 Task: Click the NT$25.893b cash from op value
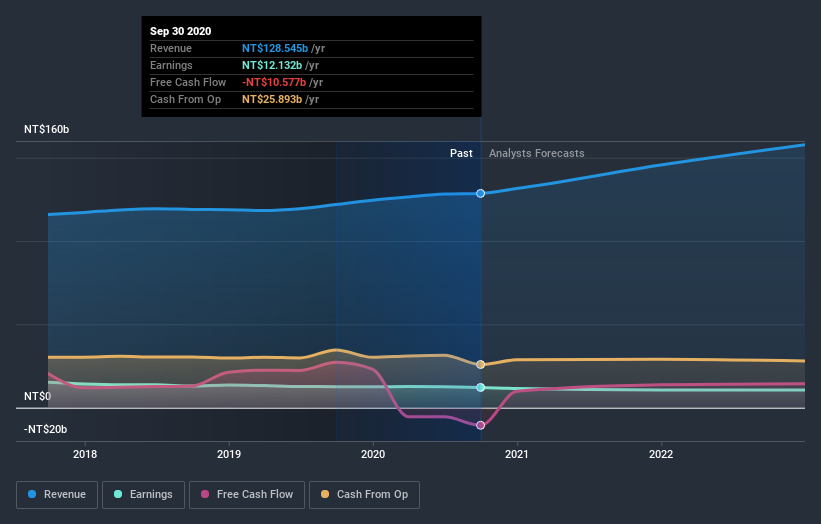pyautogui.click(x=272, y=99)
